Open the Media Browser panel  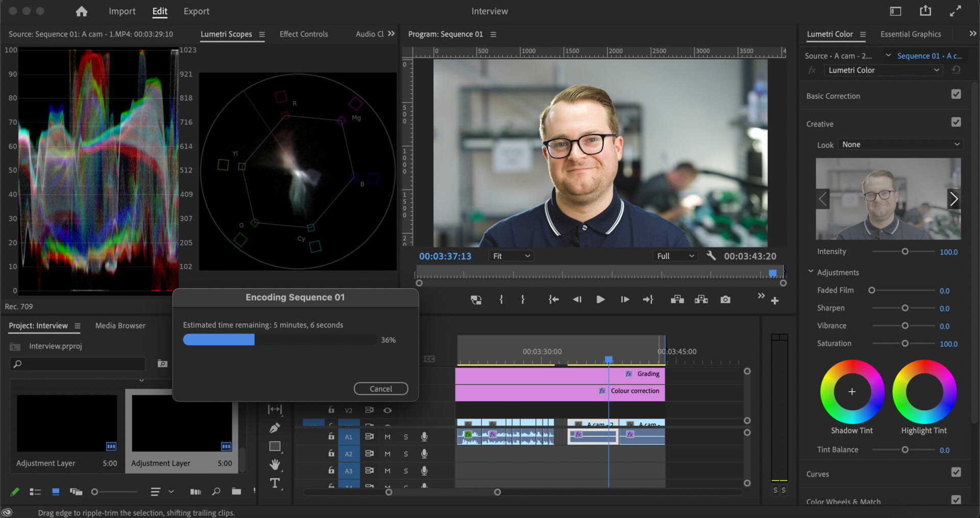pyautogui.click(x=120, y=325)
